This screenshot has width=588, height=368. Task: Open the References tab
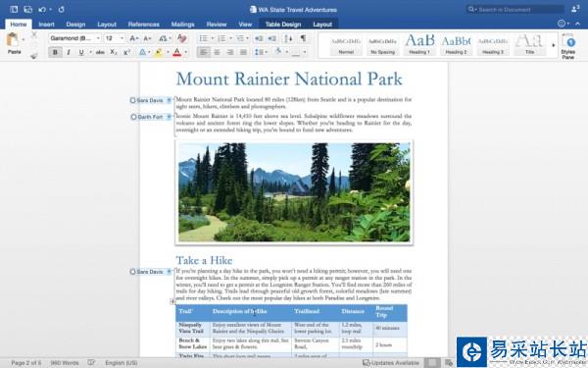pyautogui.click(x=144, y=24)
